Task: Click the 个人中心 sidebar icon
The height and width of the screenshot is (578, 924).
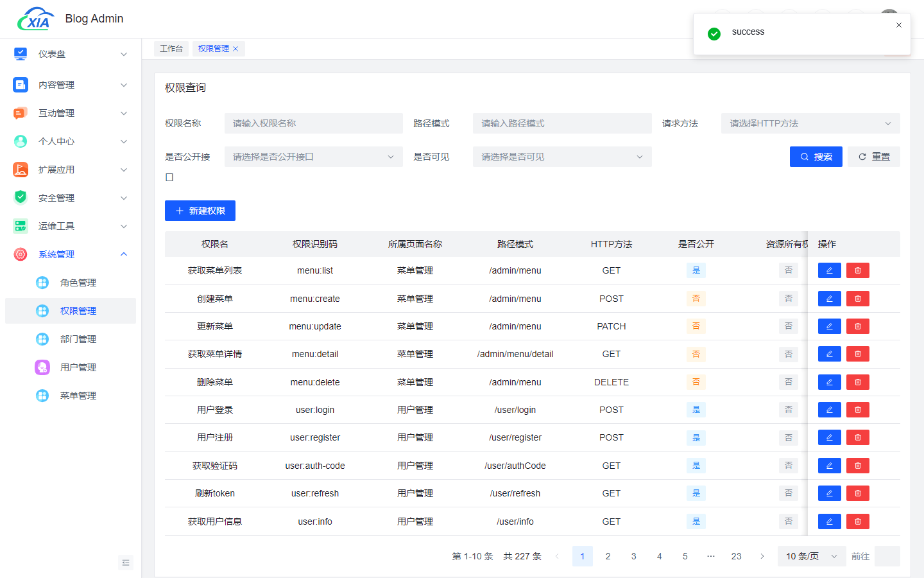Action: tap(21, 141)
